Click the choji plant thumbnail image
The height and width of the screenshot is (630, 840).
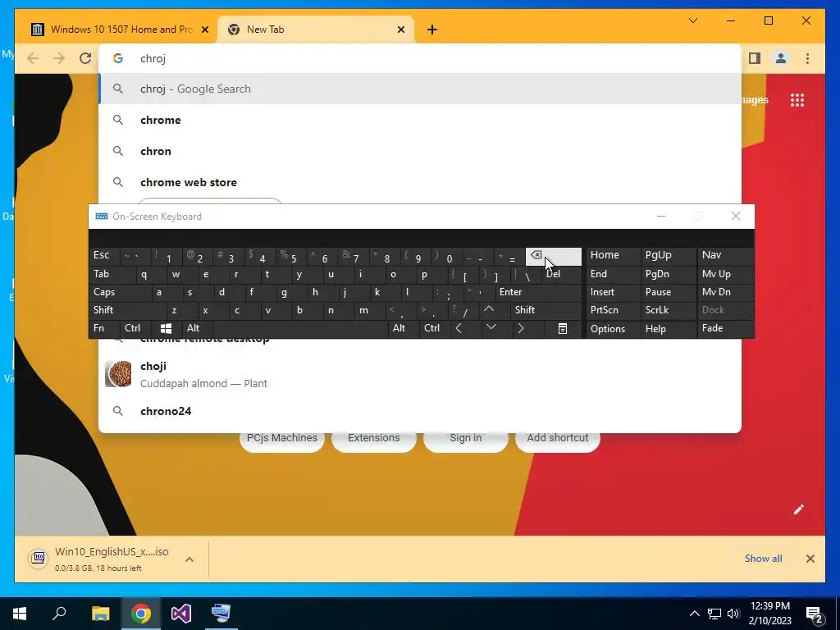(x=118, y=374)
